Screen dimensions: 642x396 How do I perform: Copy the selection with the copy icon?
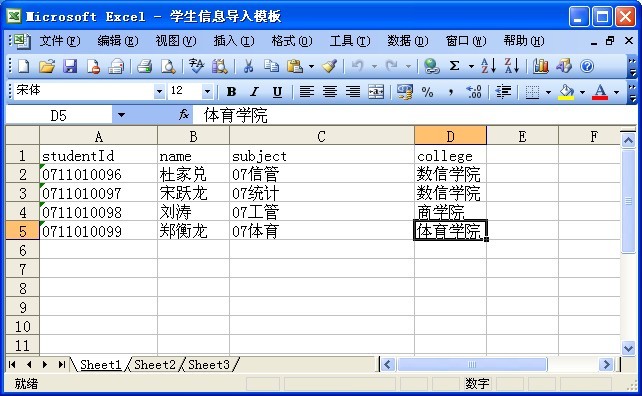(271, 66)
